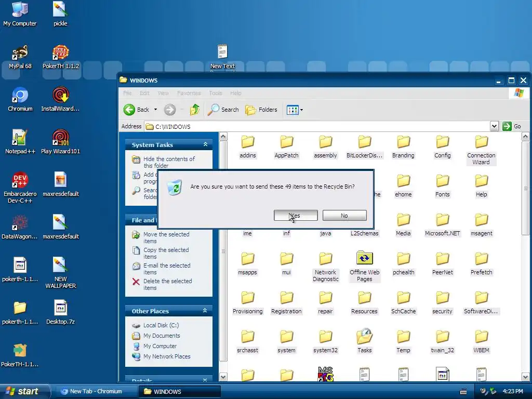This screenshot has height=399, width=532.
Task: Open the Start menu
Action: (x=25, y=391)
